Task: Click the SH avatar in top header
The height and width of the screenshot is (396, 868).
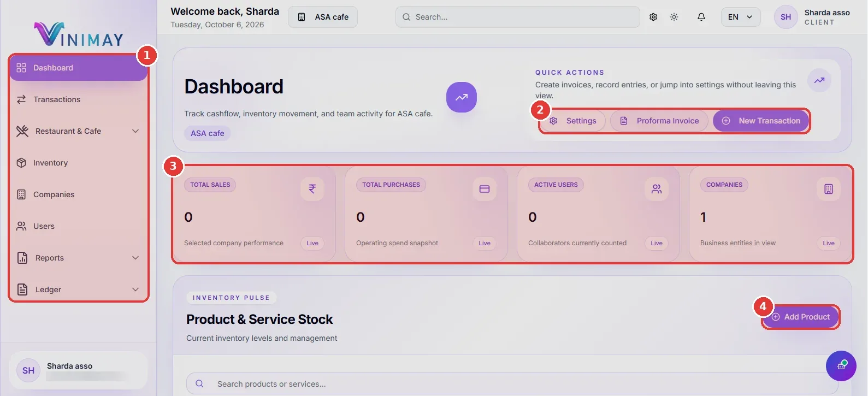Action: [x=786, y=17]
